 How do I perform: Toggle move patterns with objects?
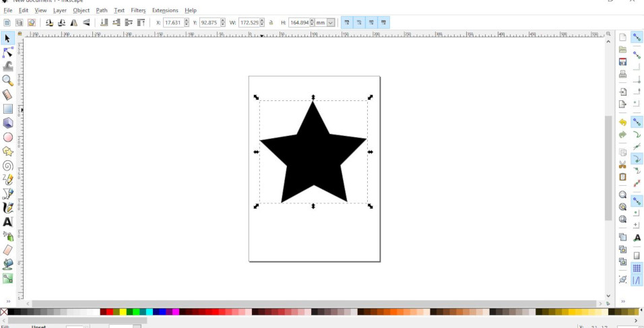coord(383,23)
